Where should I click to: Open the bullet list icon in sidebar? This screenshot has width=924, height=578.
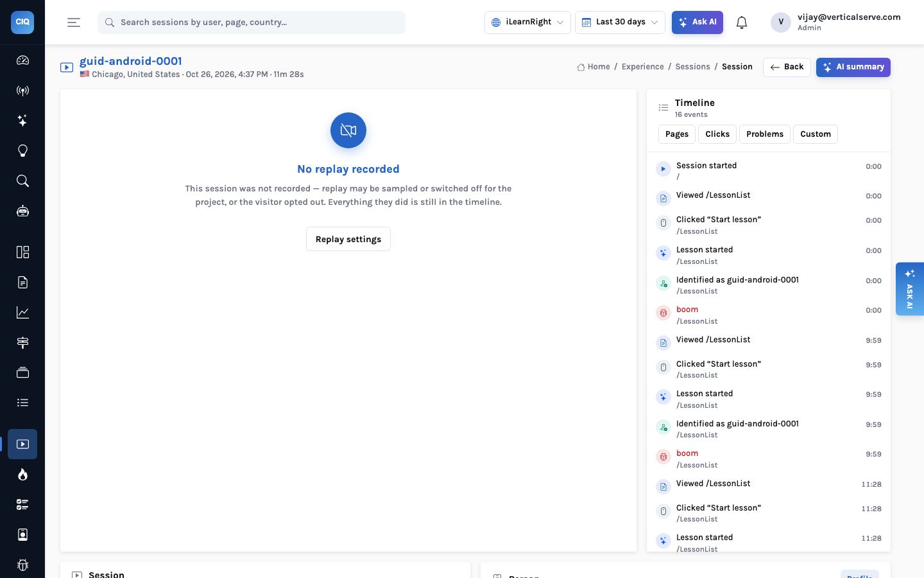(x=22, y=403)
